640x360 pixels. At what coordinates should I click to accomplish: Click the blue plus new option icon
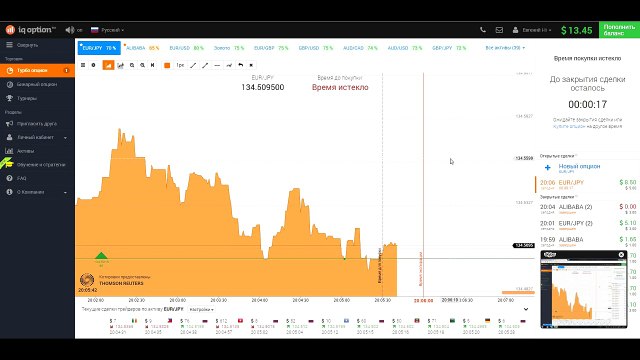tap(548, 167)
